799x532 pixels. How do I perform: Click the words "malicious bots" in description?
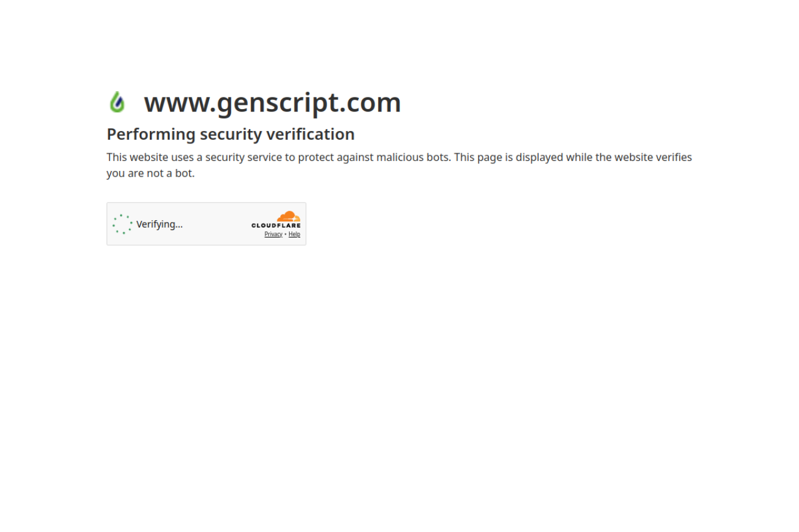[x=413, y=157]
